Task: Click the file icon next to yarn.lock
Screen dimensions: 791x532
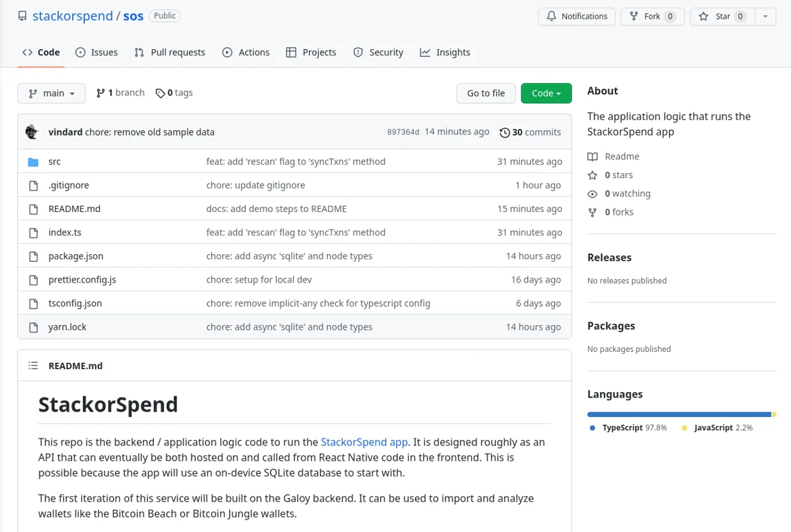Action: [33, 328]
